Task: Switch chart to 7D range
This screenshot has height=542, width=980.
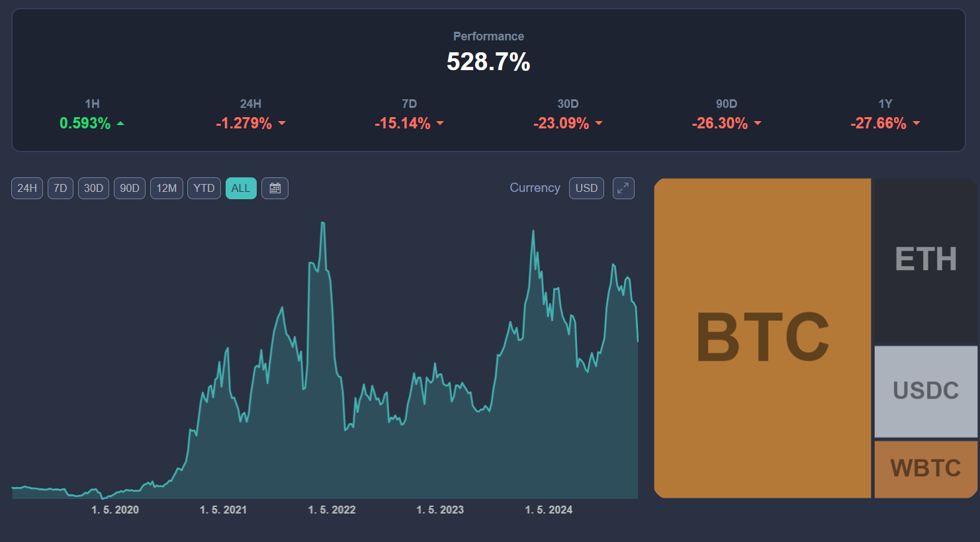Action: tap(60, 189)
